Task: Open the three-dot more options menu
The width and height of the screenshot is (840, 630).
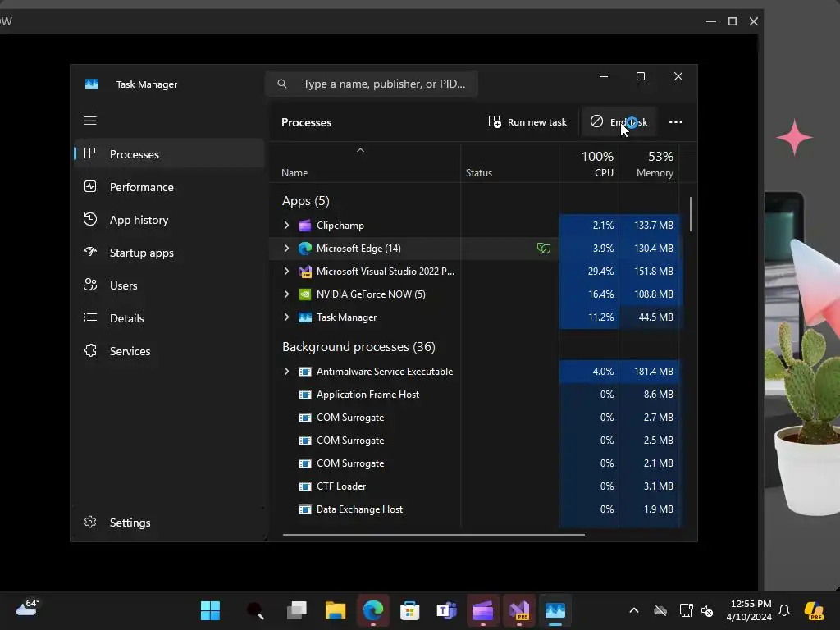Action: (676, 122)
